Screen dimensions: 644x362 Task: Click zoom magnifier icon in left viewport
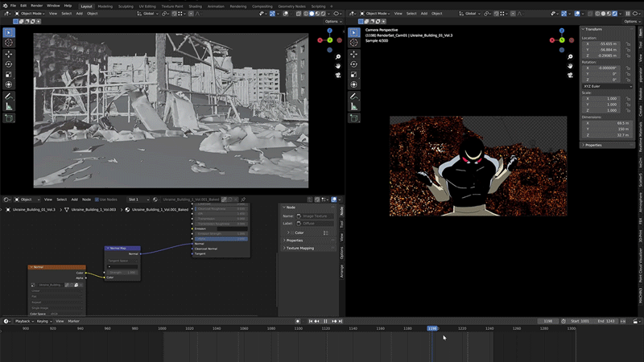point(338,57)
